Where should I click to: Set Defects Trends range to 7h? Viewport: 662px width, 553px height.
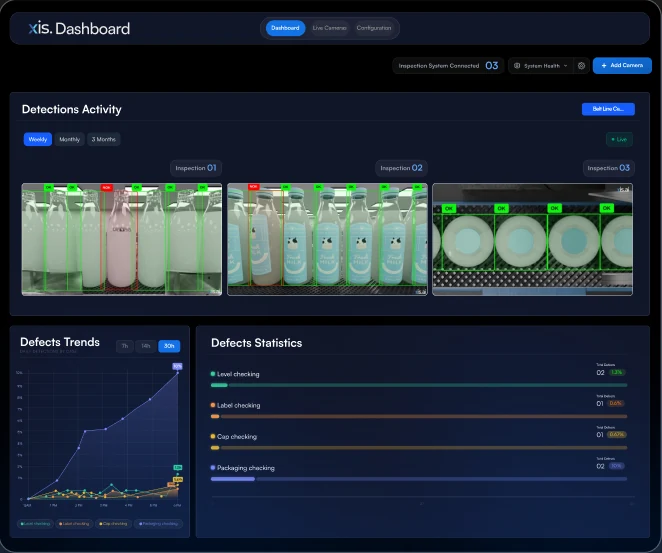[125, 346]
